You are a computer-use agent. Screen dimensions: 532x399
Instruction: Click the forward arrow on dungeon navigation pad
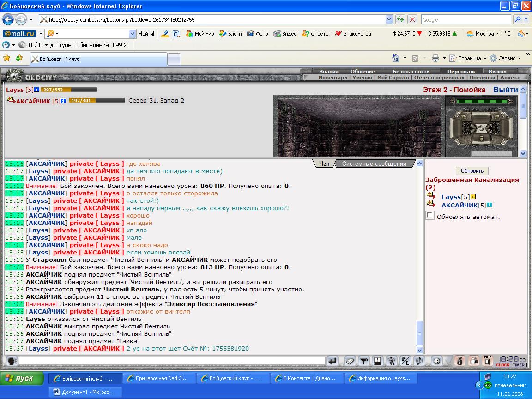481,118
